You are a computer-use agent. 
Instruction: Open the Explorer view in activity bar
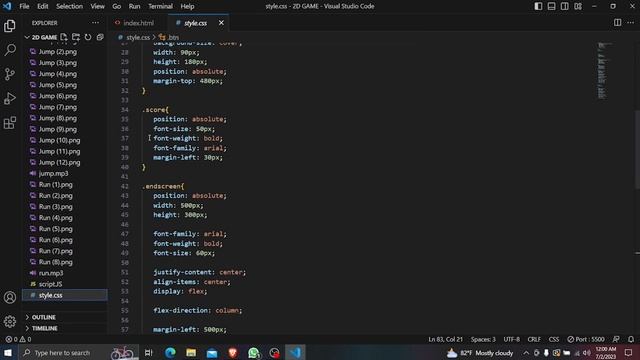[x=10, y=26]
